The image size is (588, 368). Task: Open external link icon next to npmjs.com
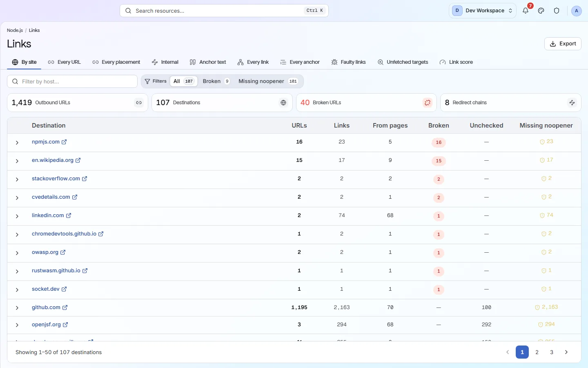pos(64,142)
